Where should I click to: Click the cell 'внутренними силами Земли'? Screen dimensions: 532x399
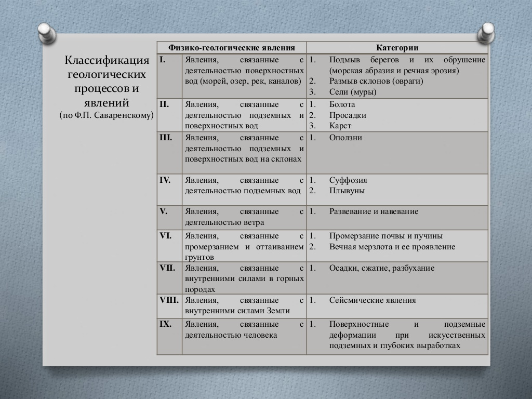coord(244,305)
